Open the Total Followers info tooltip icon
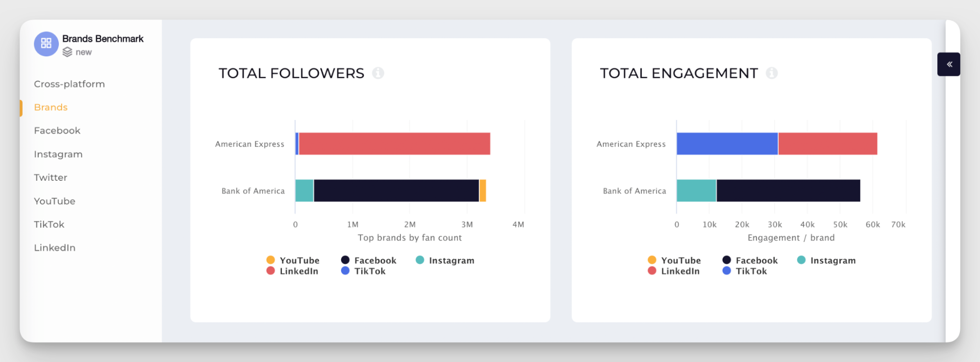This screenshot has width=980, height=362. coord(377,73)
